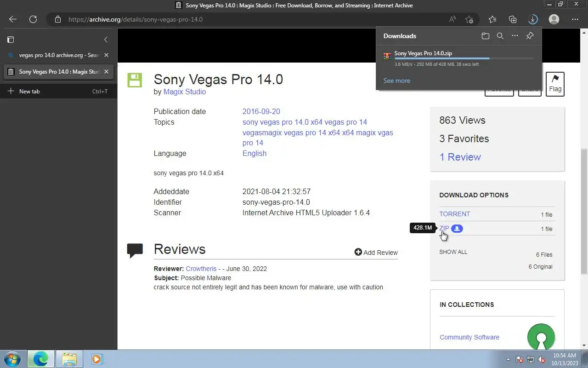Open Edge Settings and more menu
Viewport: 588px width, 368px height.
click(575, 19)
